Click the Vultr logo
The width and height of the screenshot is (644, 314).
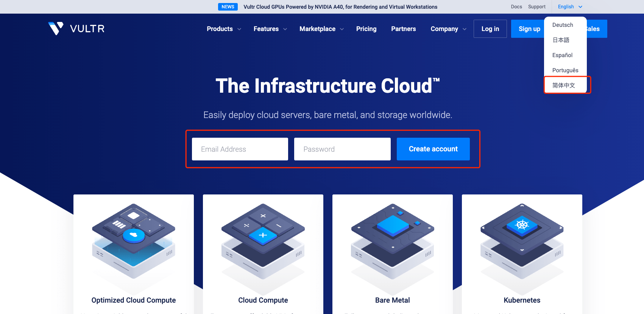tap(76, 28)
